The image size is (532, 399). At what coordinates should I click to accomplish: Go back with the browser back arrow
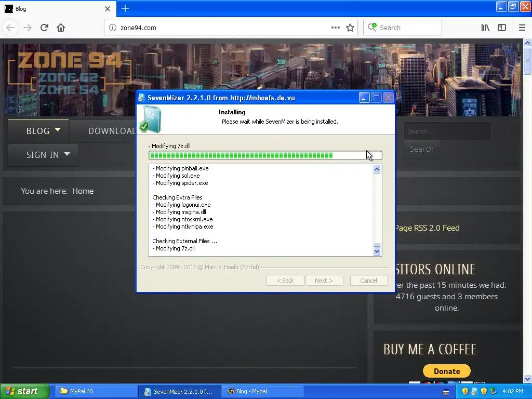(10, 28)
